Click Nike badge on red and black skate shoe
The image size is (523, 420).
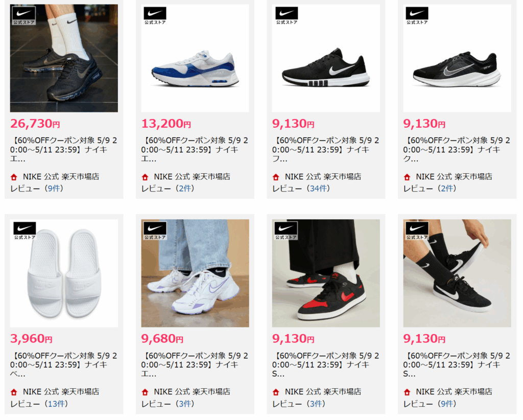point(286,231)
